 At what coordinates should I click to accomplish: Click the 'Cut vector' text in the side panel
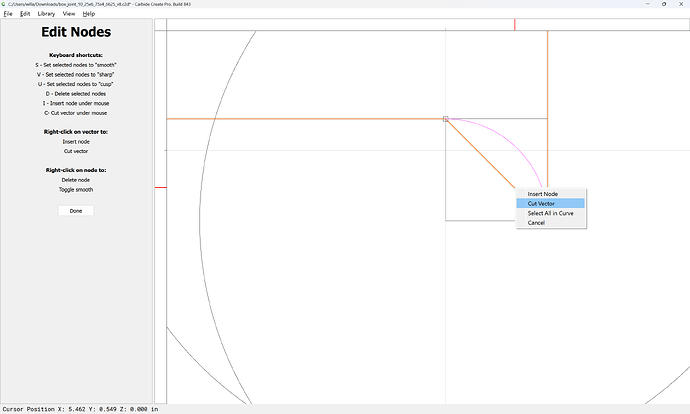pos(76,151)
